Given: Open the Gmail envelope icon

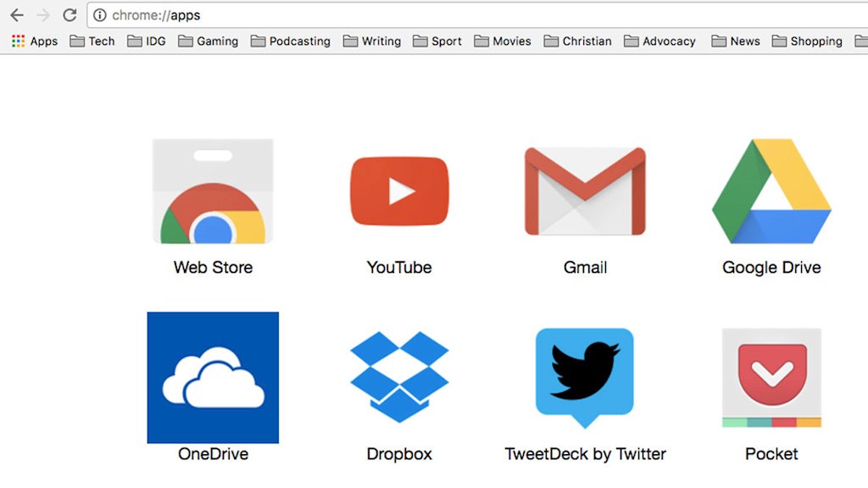Looking at the screenshot, I should 585,191.
